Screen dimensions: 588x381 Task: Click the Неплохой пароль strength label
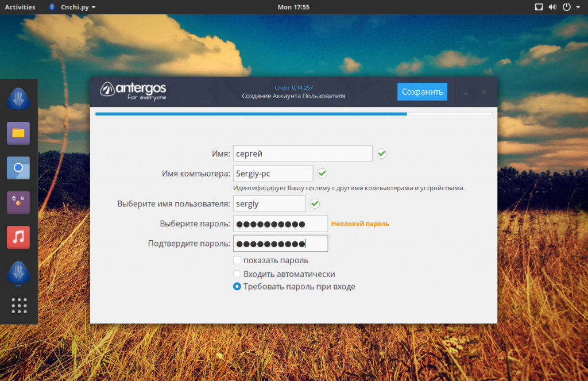coord(360,224)
